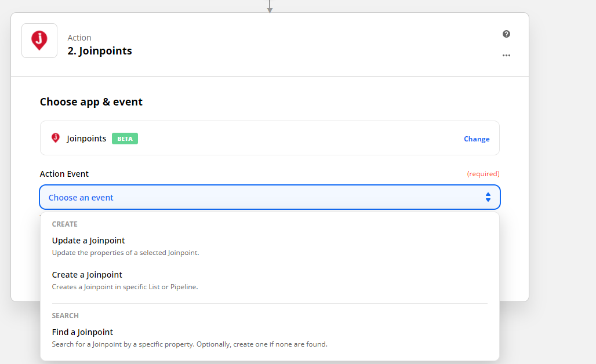This screenshot has height=364, width=596.
Task: Click the 'Action' label above step title
Action: click(79, 38)
